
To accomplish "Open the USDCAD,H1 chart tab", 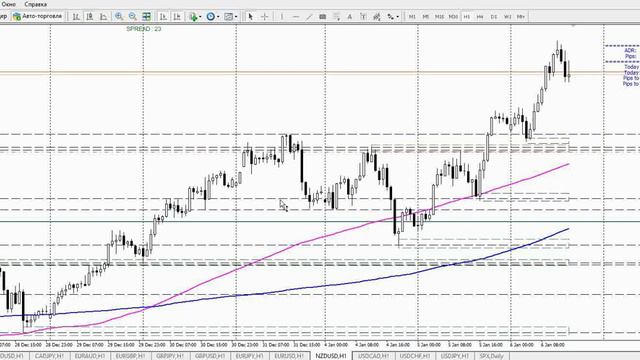I will click(373, 356).
